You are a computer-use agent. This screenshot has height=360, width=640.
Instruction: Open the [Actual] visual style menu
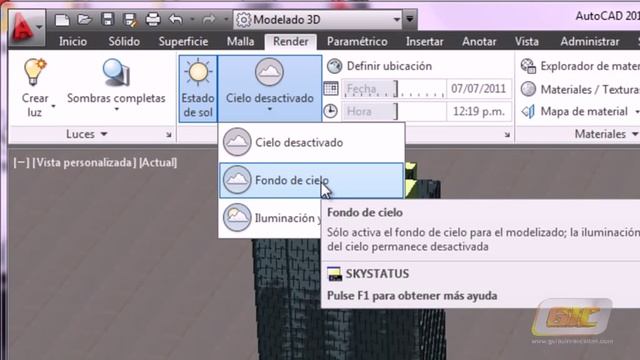click(158, 162)
